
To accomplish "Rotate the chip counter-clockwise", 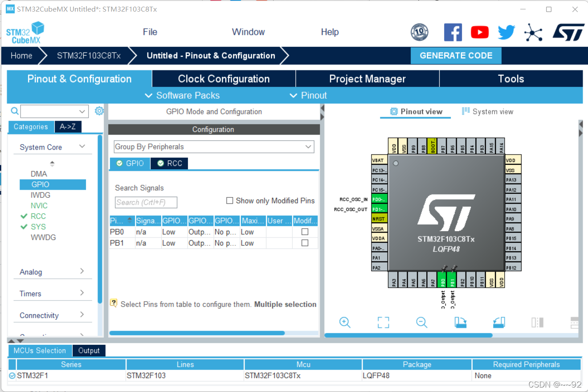I will coord(499,323).
